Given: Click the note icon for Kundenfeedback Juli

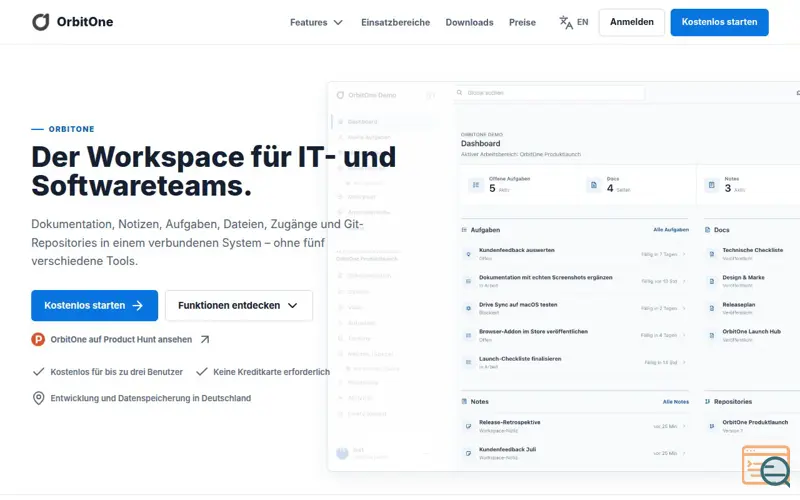Looking at the screenshot, I should point(468,453).
